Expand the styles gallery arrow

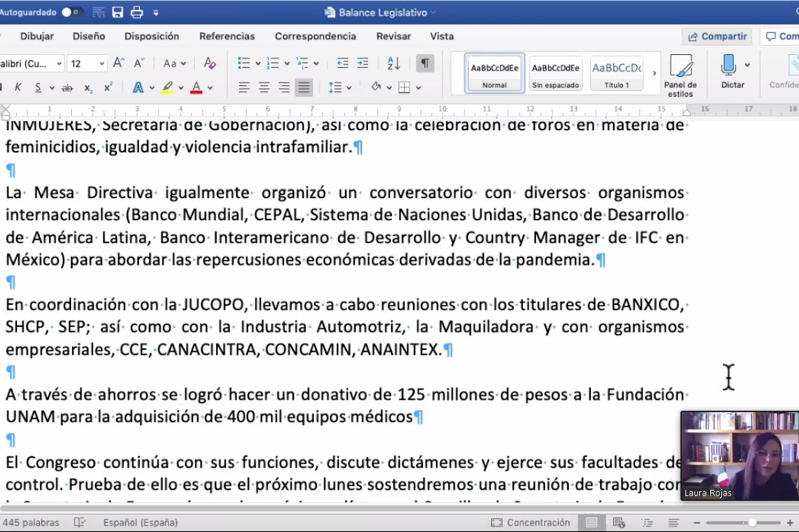(654, 73)
